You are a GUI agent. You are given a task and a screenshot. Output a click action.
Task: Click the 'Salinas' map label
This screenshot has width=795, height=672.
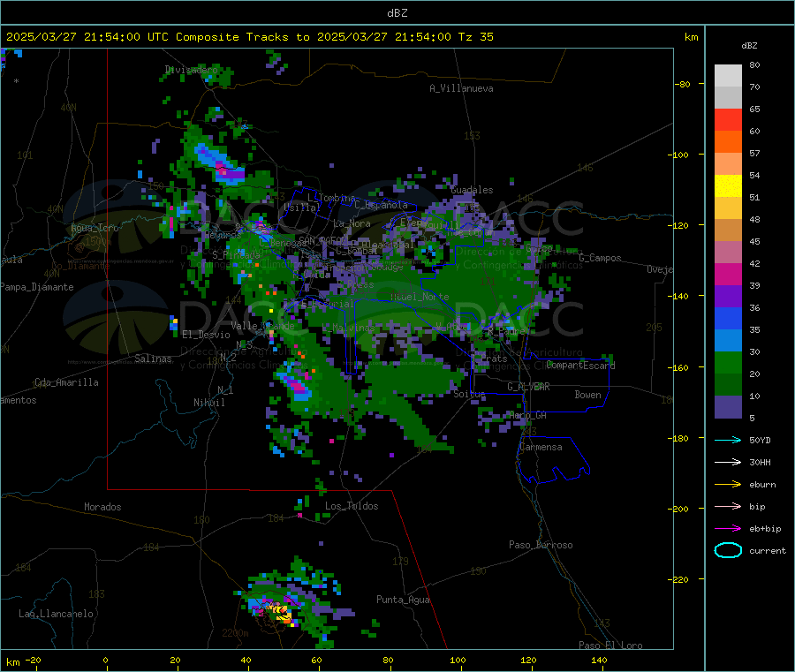tap(153, 359)
